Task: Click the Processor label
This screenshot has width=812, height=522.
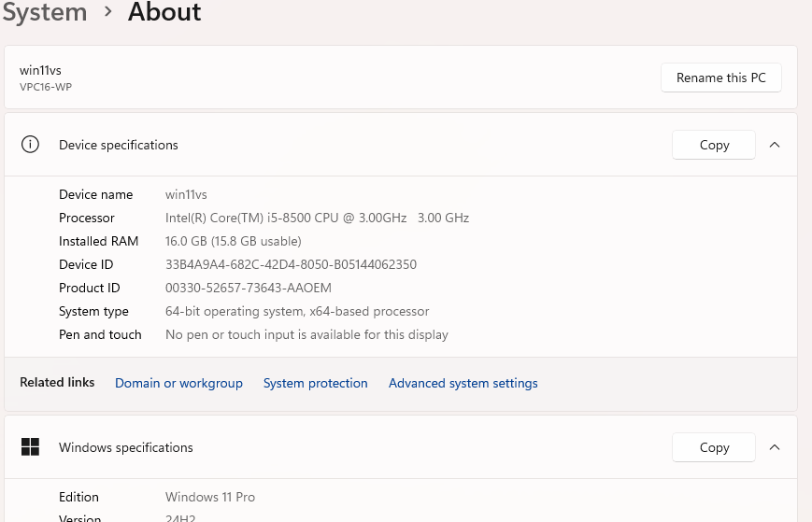Action: pos(87,218)
